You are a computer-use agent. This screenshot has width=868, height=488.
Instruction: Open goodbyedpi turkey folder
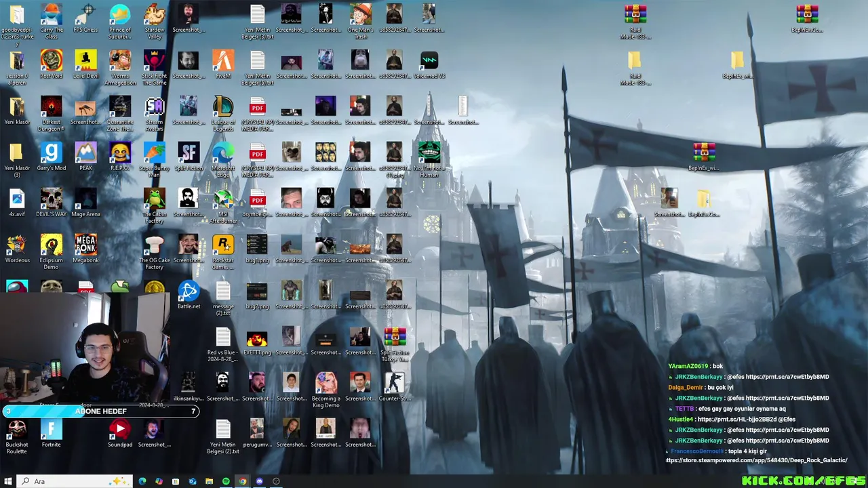click(x=17, y=24)
